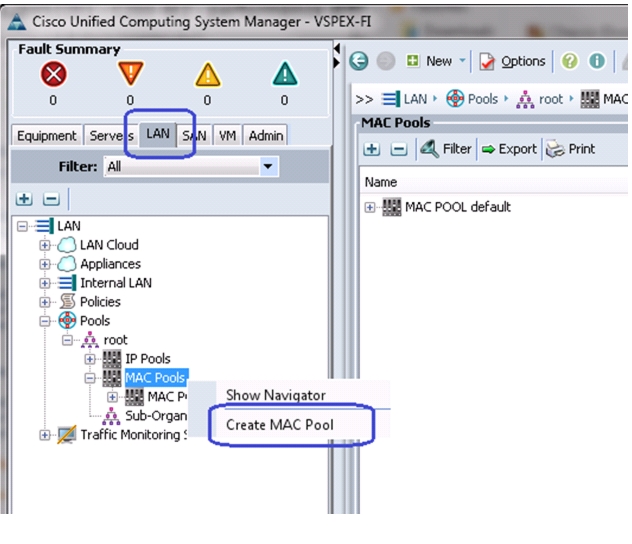Expand all in the MAC Pools panel toolbar
The image size is (632, 544).
pos(371,149)
